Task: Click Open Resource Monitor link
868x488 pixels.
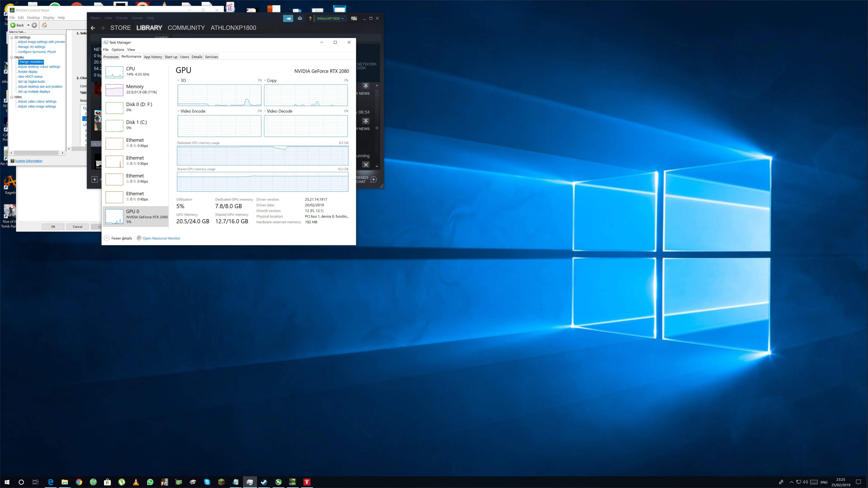Action: (161, 238)
